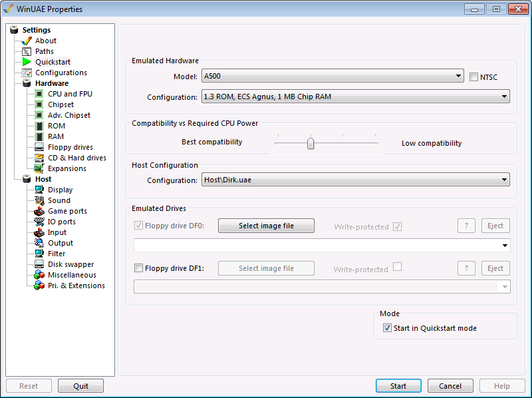Expand the hardware Configuration ROM dropdown
This screenshot has width=532, height=398.
click(x=355, y=97)
